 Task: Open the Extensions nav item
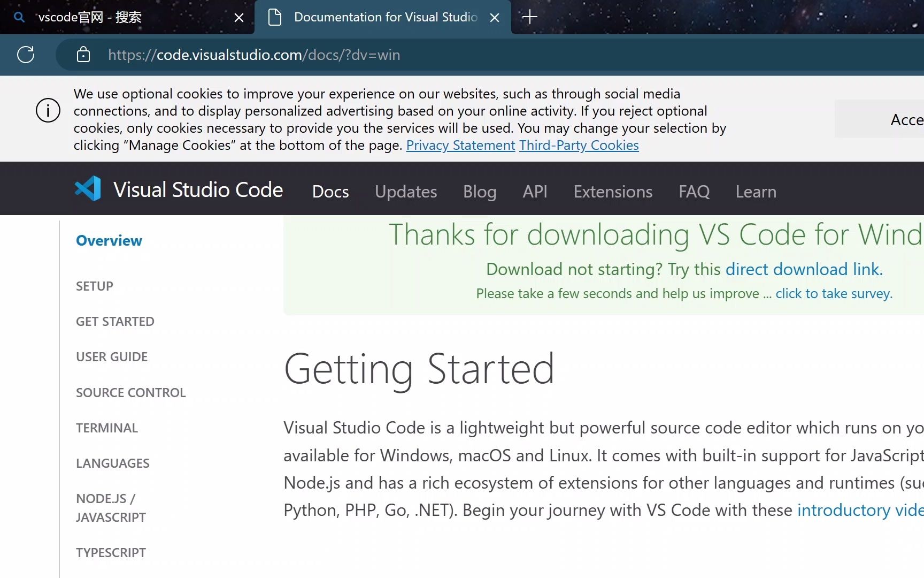click(x=613, y=192)
